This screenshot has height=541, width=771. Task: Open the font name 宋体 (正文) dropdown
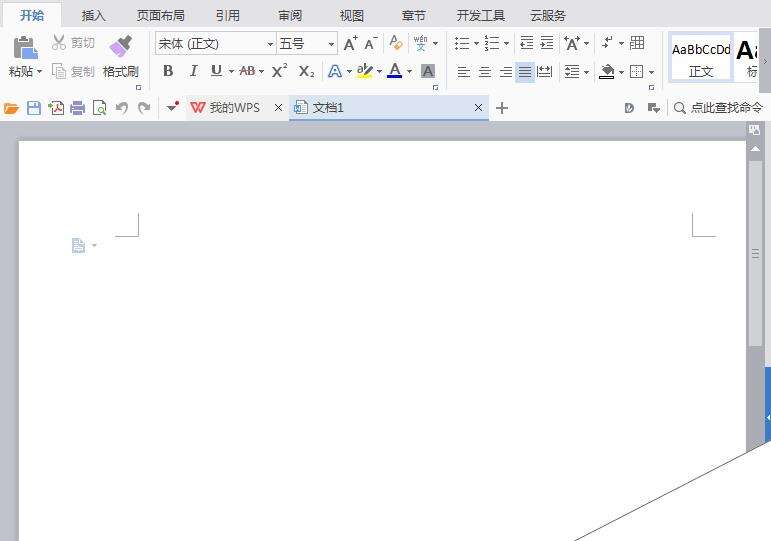tap(270, 44)
